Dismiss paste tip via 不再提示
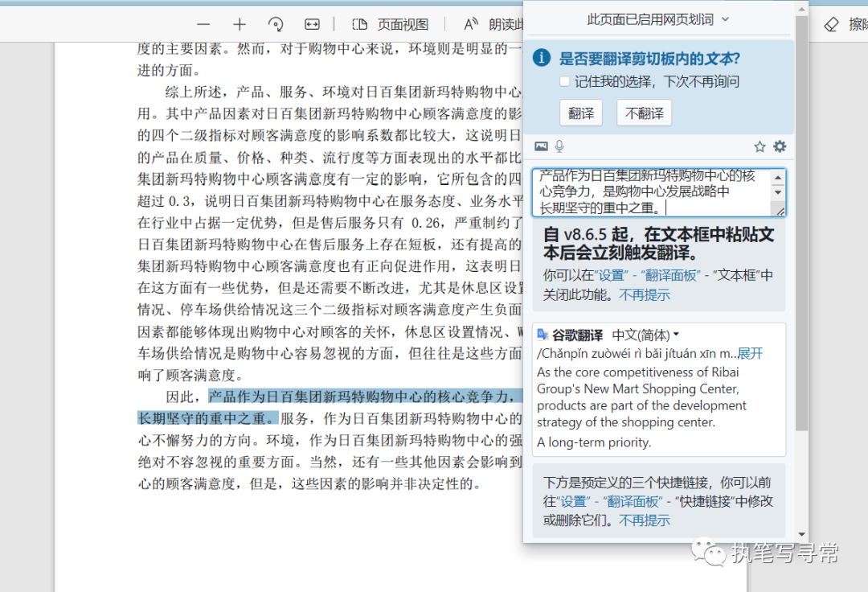The height and width of the screenshot is (592, 868). pyautogui.click(x=645, y=294)
